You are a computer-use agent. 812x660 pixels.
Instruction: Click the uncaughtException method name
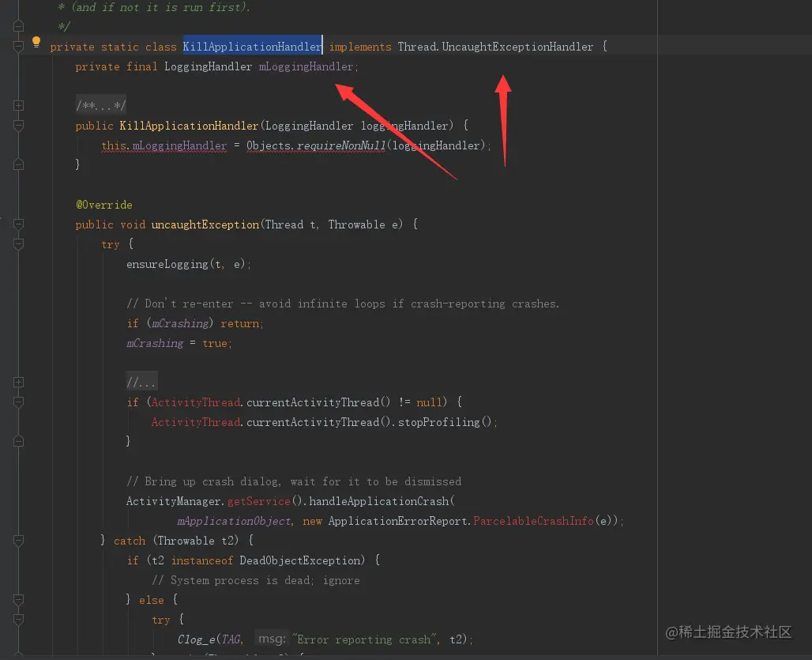coord(205,224)
